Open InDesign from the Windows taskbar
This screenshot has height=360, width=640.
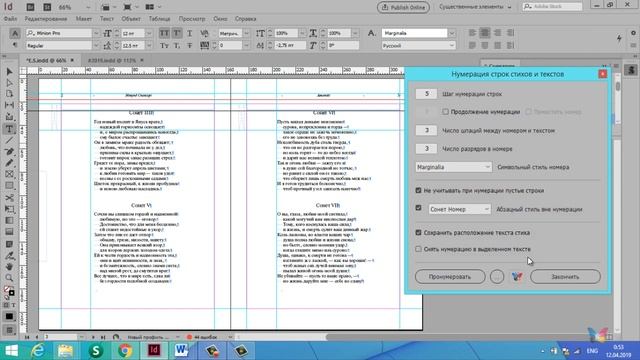click(x=154, y=351)
